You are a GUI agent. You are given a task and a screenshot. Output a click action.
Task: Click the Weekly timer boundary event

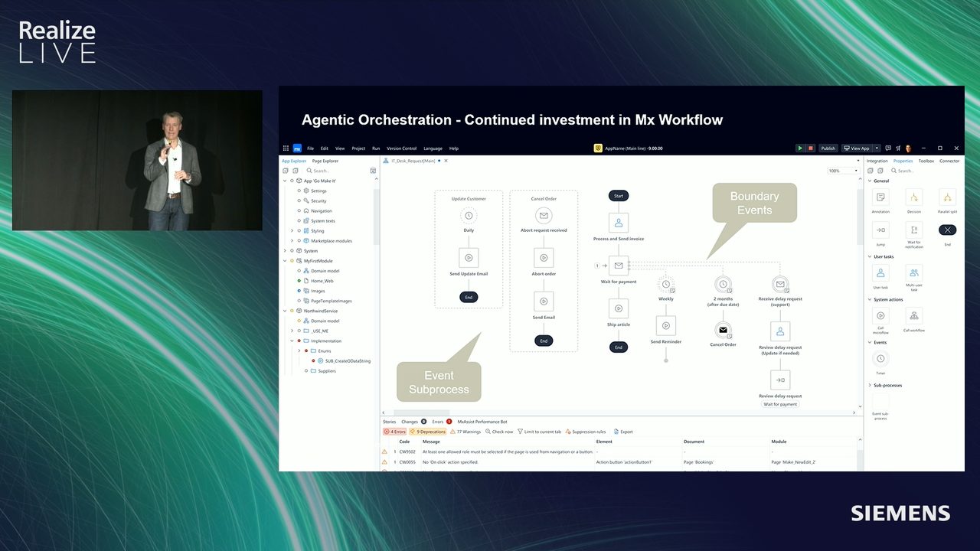pyautogui.click(x=666, y=285)
